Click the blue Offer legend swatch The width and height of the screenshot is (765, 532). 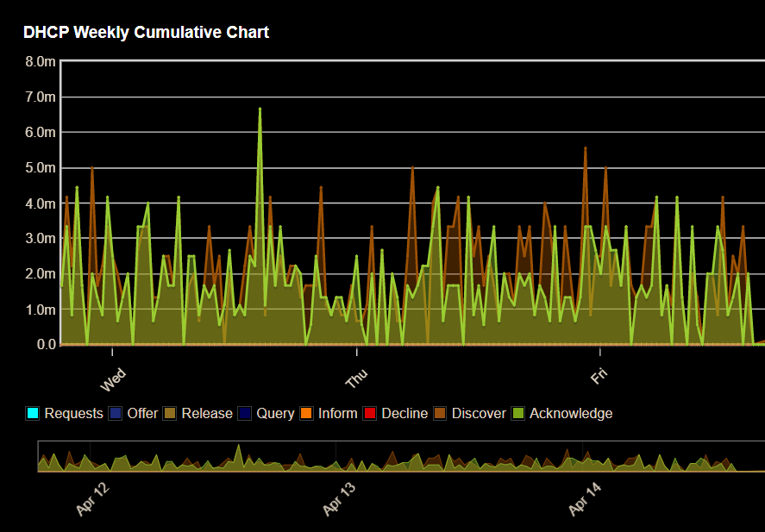click(116, 414)
